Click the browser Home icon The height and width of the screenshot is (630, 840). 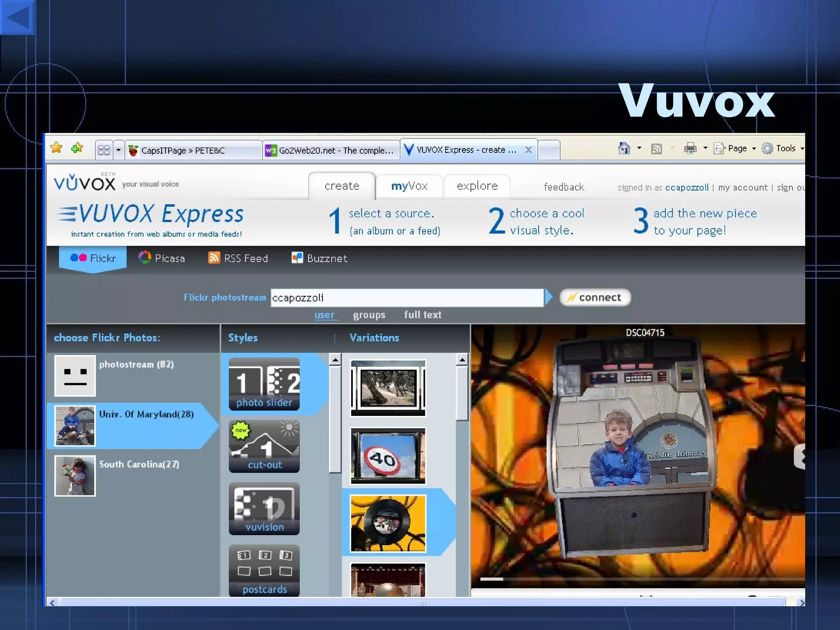624,148
